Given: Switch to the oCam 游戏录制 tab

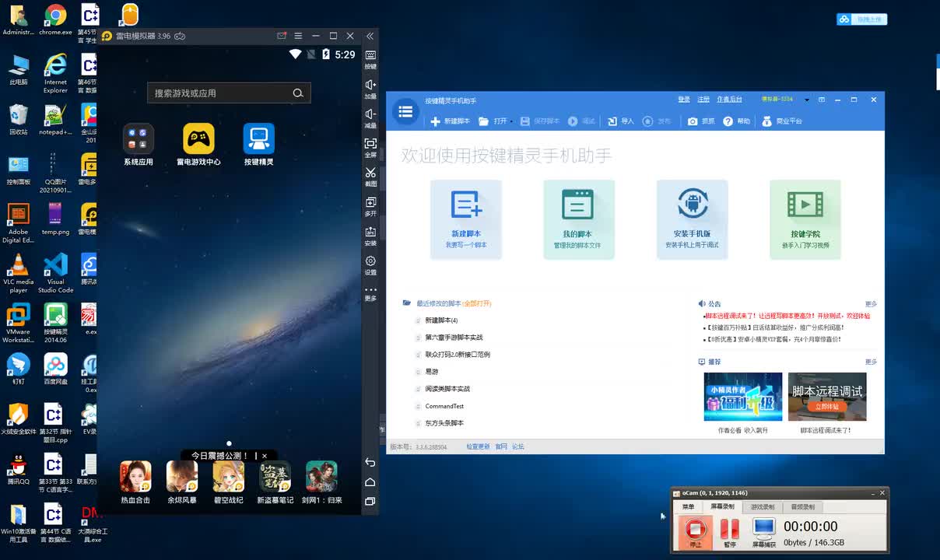Looking at the screenshot, I should 763,506.
